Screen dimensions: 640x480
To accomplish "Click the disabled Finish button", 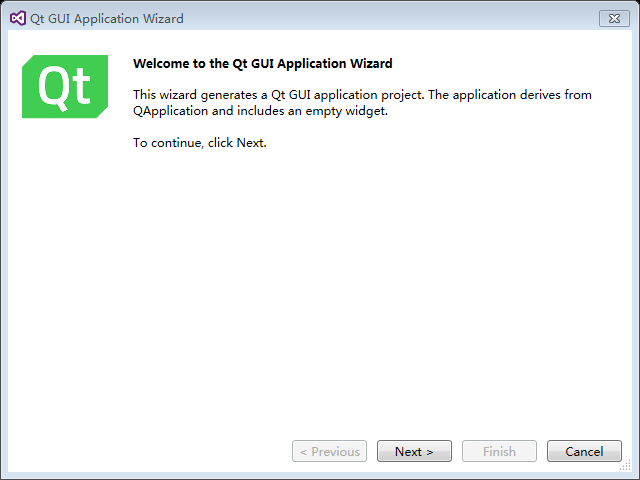I will coord(499,451).
